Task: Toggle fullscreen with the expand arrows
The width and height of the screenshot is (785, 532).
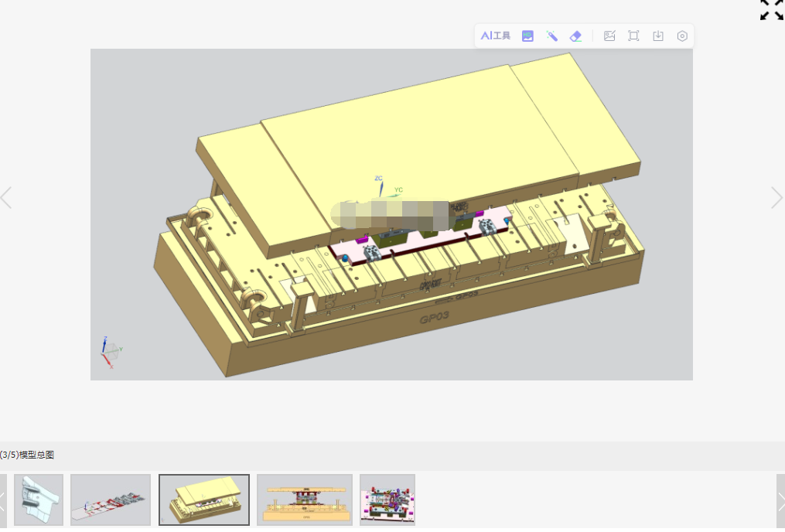Action: tap(772, 9)
